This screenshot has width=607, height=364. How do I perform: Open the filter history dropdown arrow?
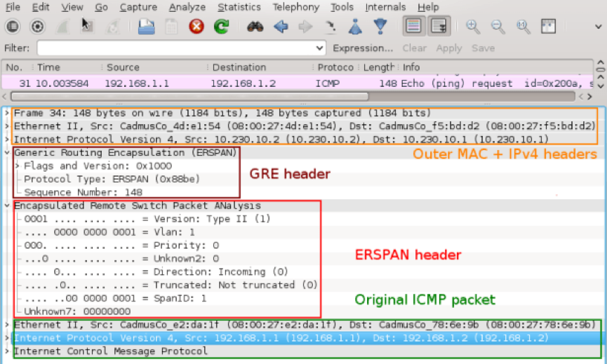[320, 48]
